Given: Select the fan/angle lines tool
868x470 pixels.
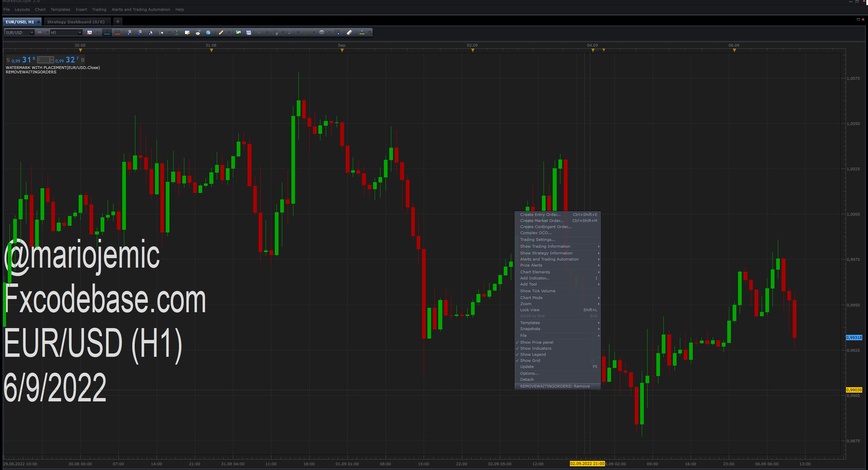Looking at the screenshot, I should click(x=291, y=33).
